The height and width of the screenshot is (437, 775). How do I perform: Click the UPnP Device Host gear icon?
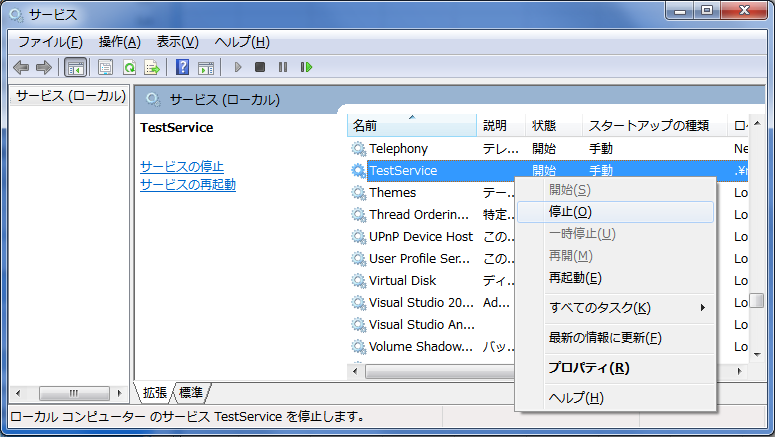[358, 236]
